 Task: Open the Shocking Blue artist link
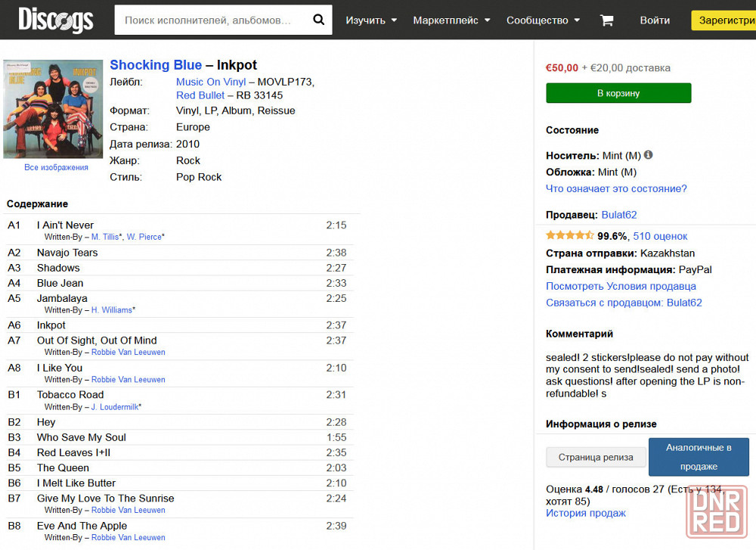coord(156,64)
